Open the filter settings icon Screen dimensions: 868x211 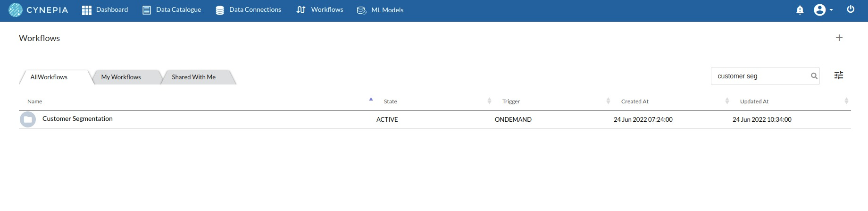[x=838, y=75]
